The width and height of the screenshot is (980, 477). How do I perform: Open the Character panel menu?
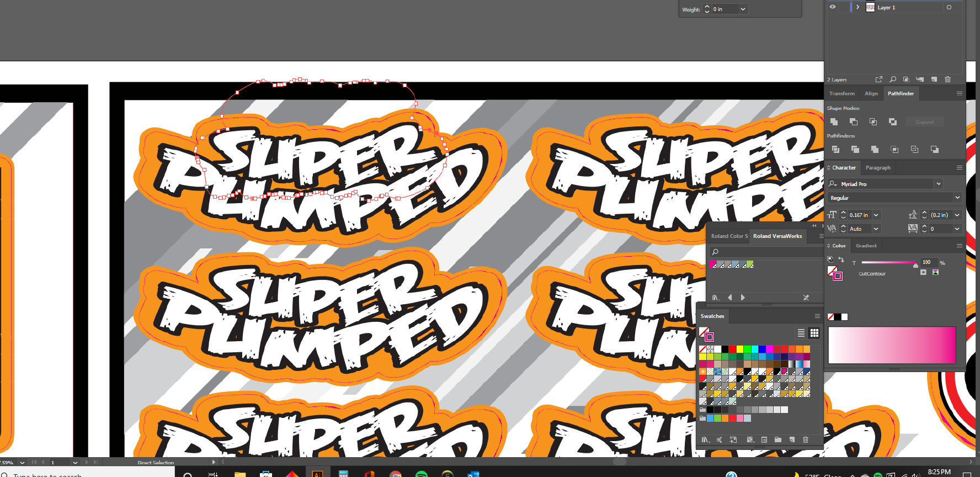(x=960, y=168)
